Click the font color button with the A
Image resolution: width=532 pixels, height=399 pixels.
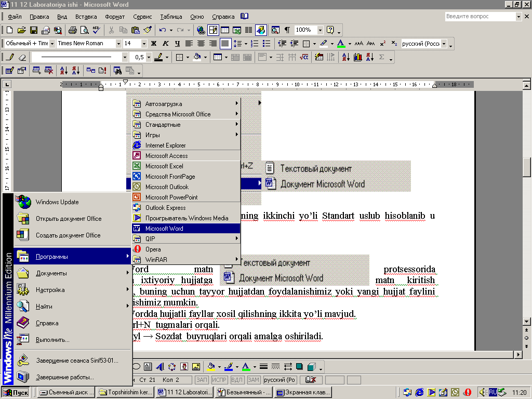340,44
